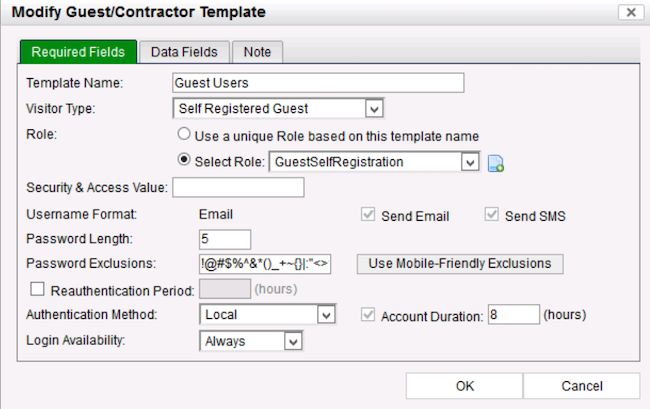Focus the Security & Access Value field
The width and height of the screenshot is (650, 409).
238,187
